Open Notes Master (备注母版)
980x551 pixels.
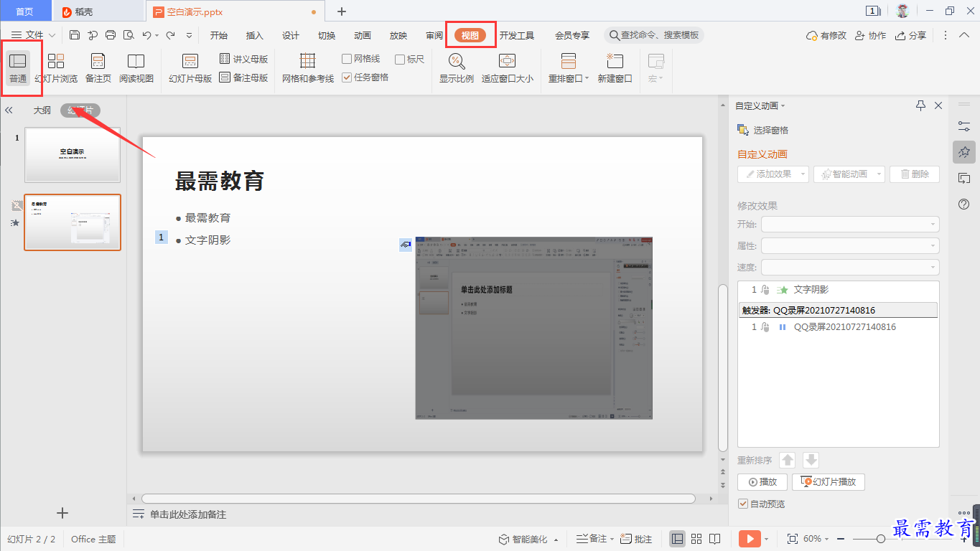pyautogui.click(x=244, y=77)
